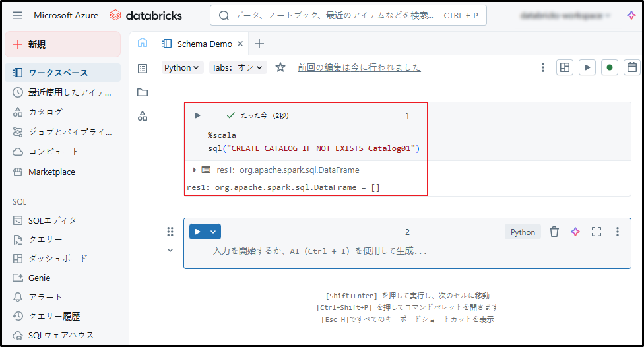Viewport: 644px width, 347px height.
Task: Open the Python language dropdown
Action: pos(182,67)
